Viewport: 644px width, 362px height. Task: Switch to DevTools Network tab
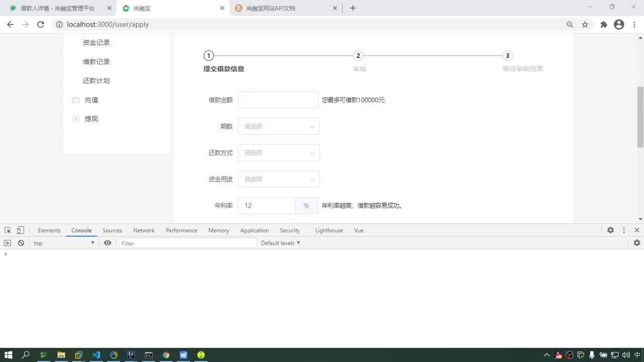[144, 230]
